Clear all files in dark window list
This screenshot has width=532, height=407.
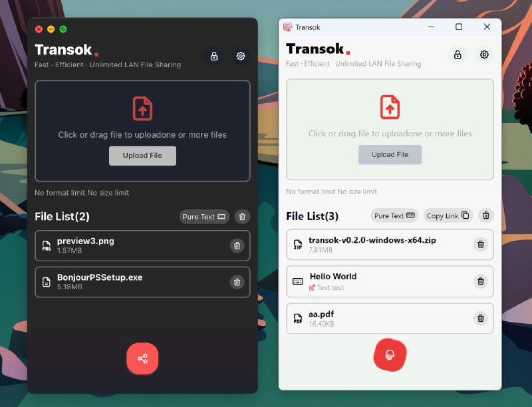(x=243, y=217)
